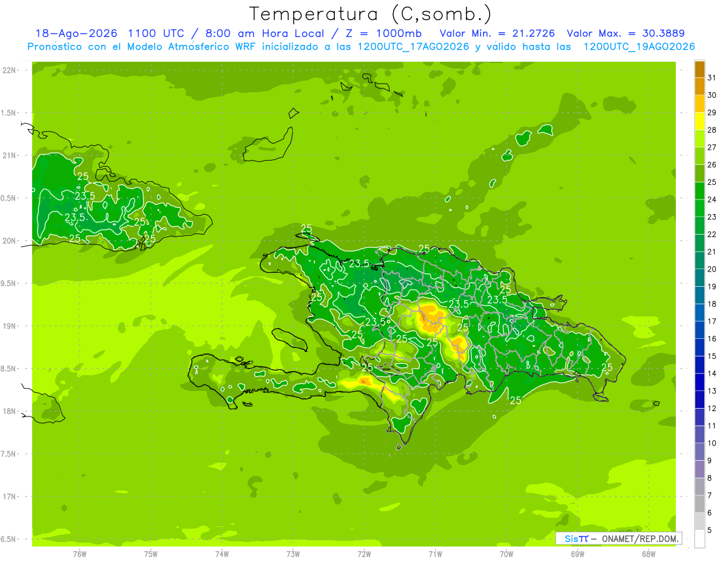Click the '18' color scale label
The image size is (728, 562).
click(x=712, y=304)
